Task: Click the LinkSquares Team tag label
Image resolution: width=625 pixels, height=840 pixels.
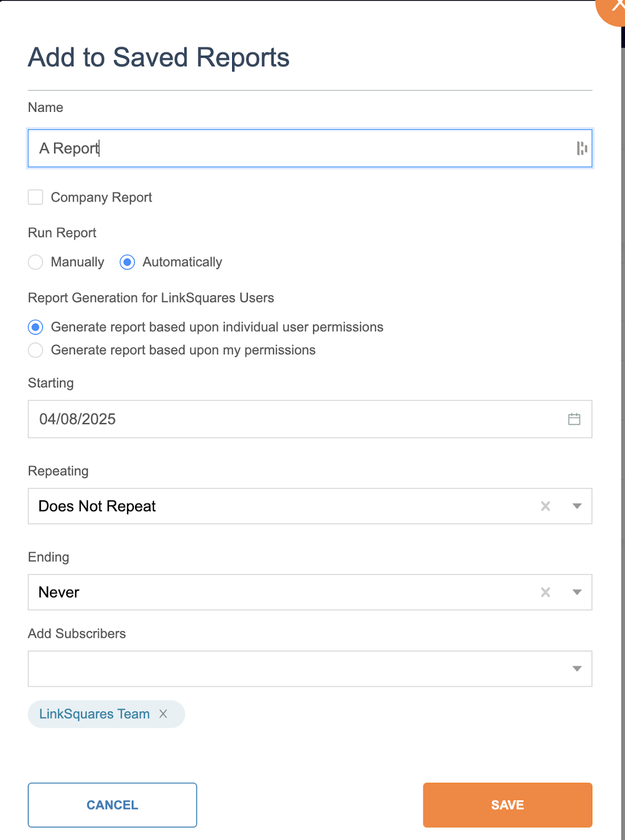Action: (x=95, y=714)
